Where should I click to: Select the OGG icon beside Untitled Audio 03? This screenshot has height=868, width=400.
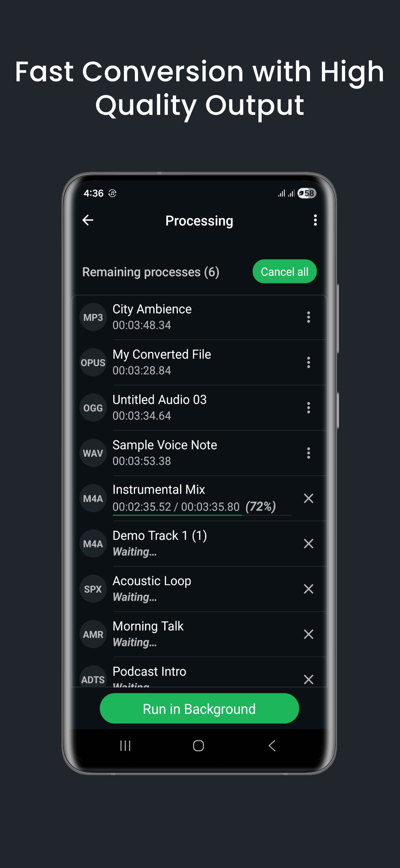(x=93, y=407)
